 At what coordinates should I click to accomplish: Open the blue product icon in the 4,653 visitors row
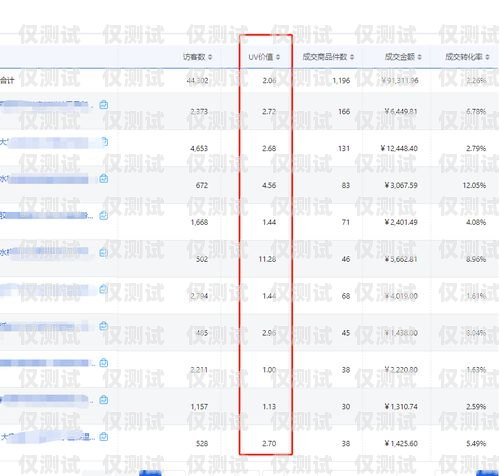(104, 142)
